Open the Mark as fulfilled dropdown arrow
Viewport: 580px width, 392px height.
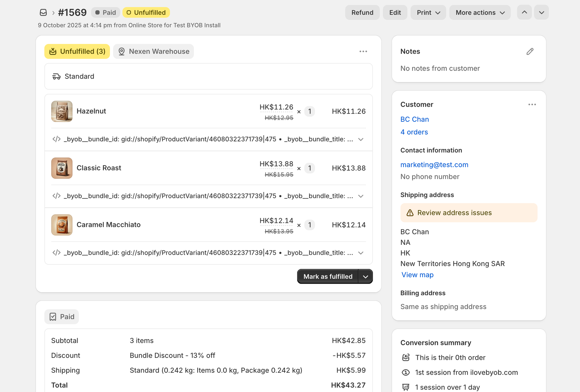[x=365, y=277]
